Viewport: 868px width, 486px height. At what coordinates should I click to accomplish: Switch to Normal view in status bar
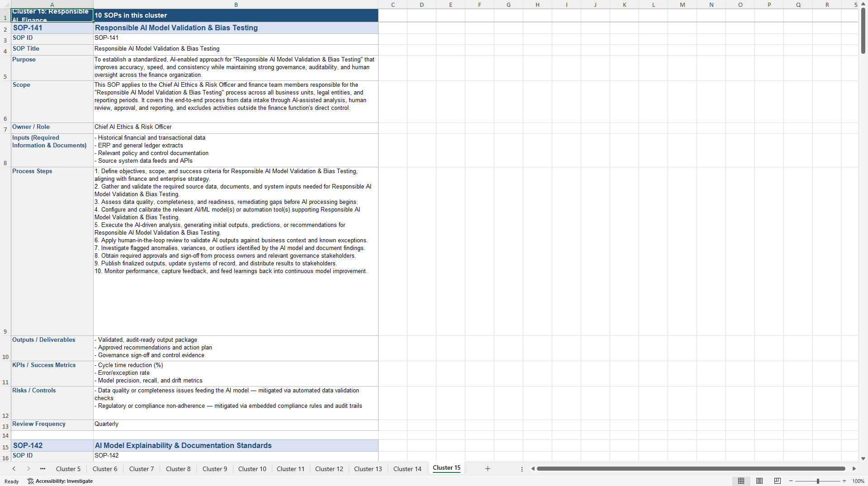coord(741,481)
